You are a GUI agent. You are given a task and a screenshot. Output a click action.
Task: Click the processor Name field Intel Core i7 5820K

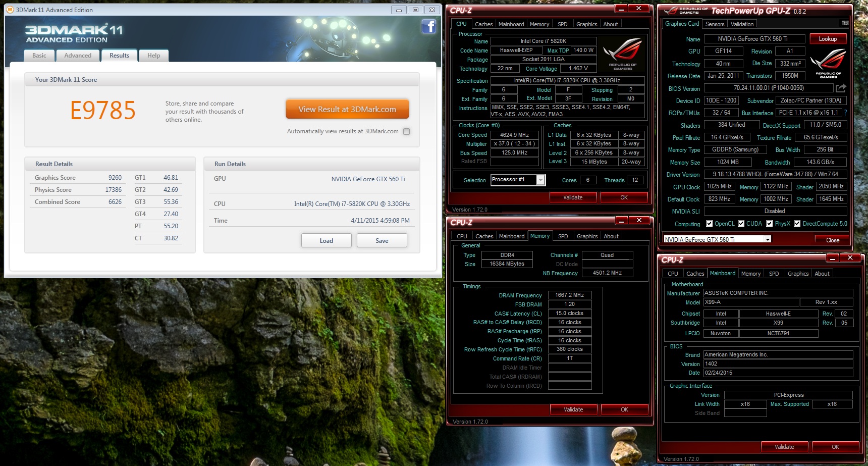pyautogui.click(x=544, y=41)
